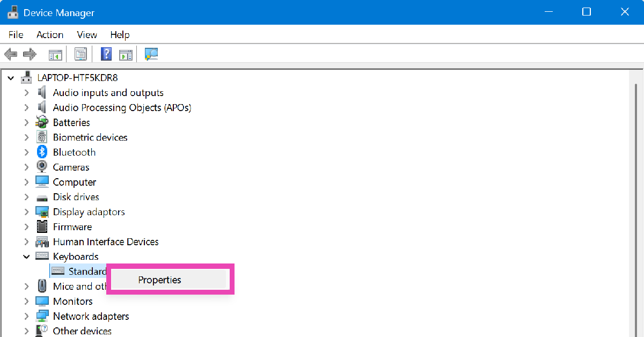Select the Keyboards category icon

[x=42, y=257]
